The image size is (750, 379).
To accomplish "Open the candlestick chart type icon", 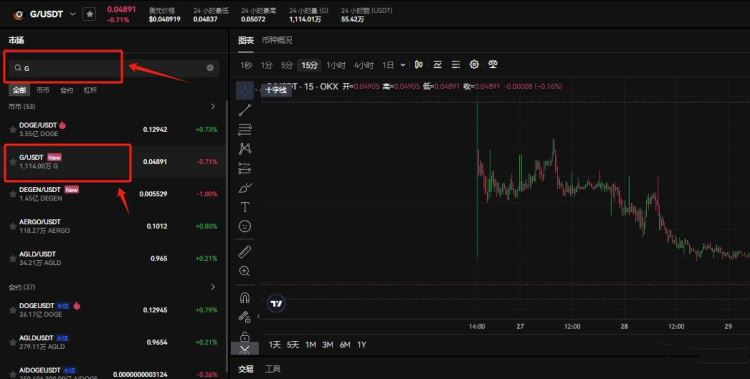I will coord(419,64).
